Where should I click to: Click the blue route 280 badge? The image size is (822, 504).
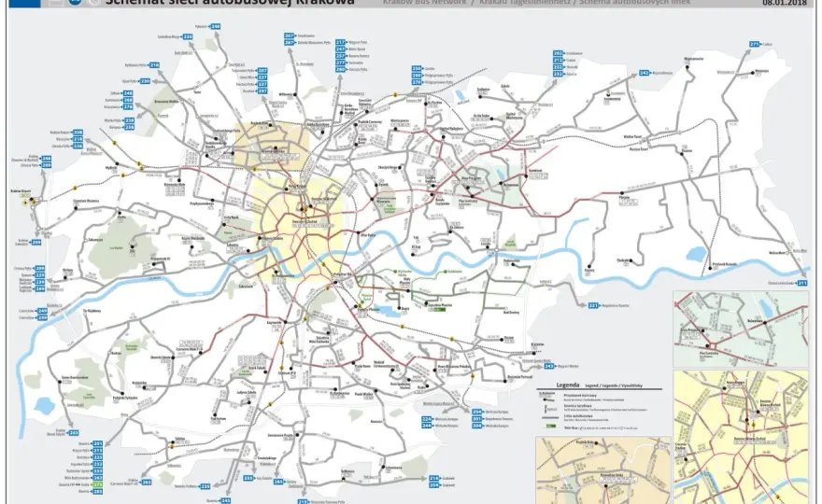click(x=340, y=70)
